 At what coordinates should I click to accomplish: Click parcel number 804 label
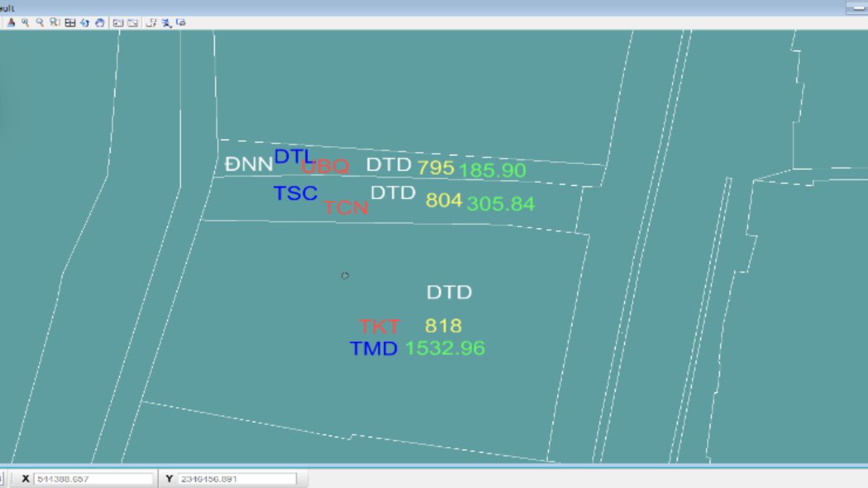click(x=443, y=201)
